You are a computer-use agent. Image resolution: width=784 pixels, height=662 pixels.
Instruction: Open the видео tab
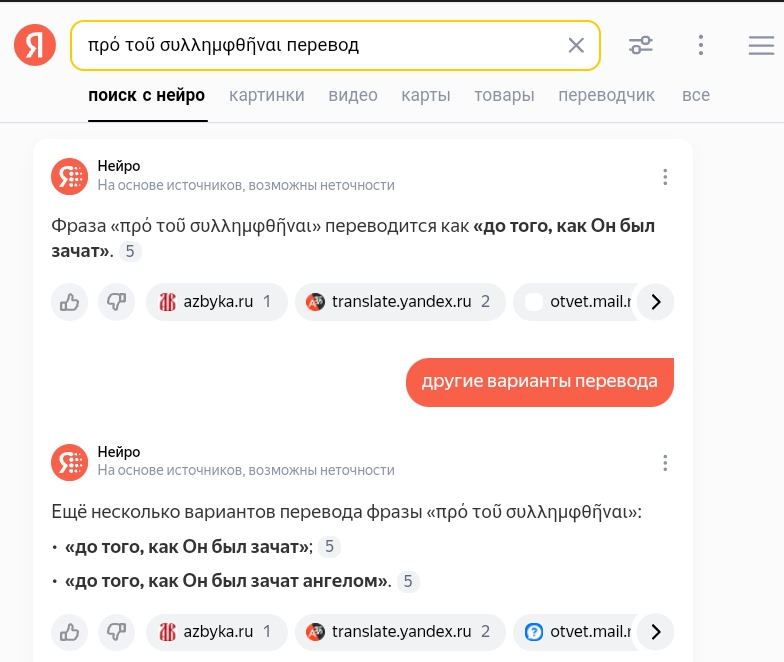[353, 96]
